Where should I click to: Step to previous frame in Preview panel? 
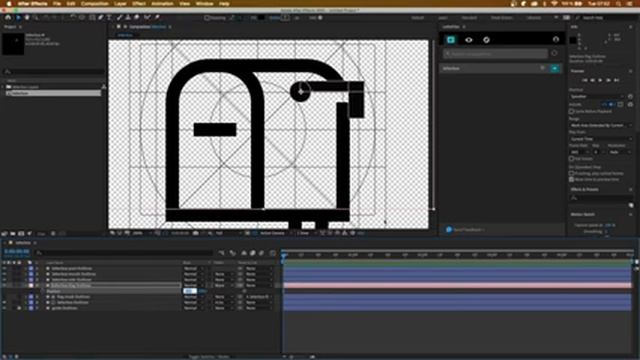coord(593,80)
